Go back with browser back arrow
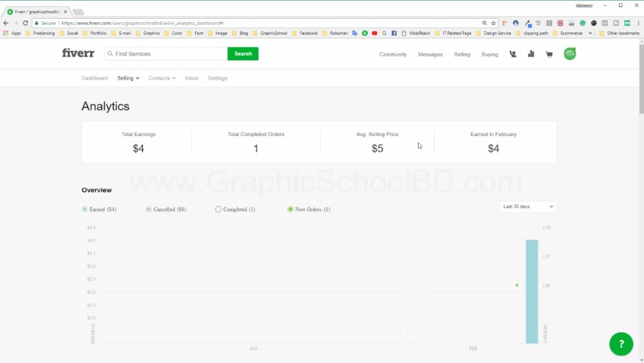Viewport: 644px width, 363px height. 6,23
